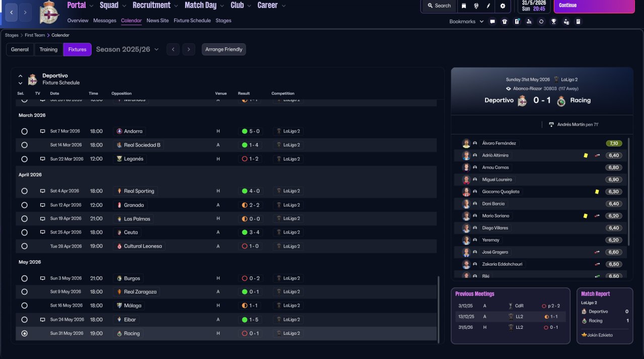The width and height of the screenshot is (644, 359).
Task: Click Adrià Altimira's substitution arrow icon
Action: coord(597,156)
